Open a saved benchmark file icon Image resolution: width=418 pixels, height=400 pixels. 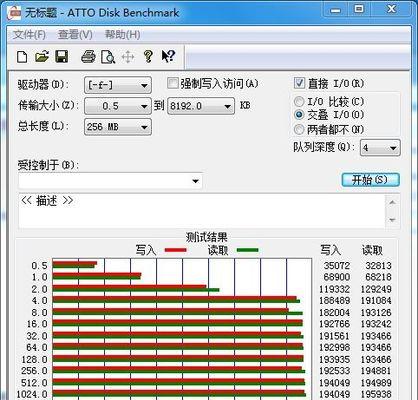42,57
